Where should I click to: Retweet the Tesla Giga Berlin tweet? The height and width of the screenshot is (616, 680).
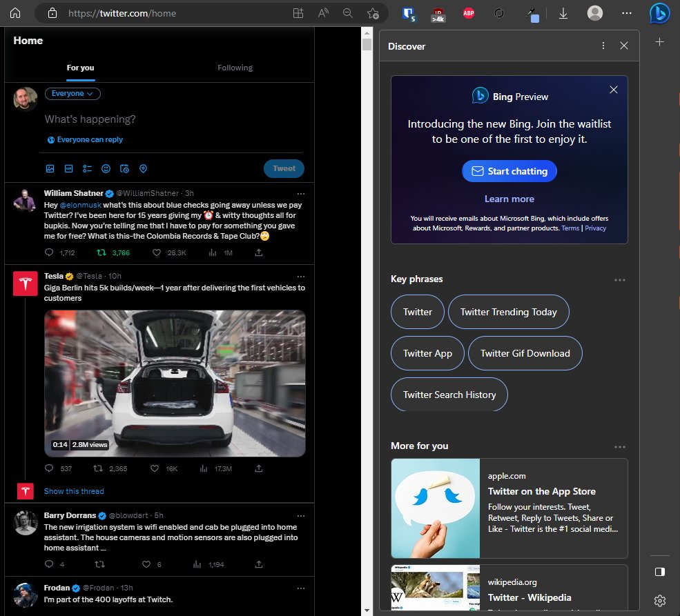99,468
